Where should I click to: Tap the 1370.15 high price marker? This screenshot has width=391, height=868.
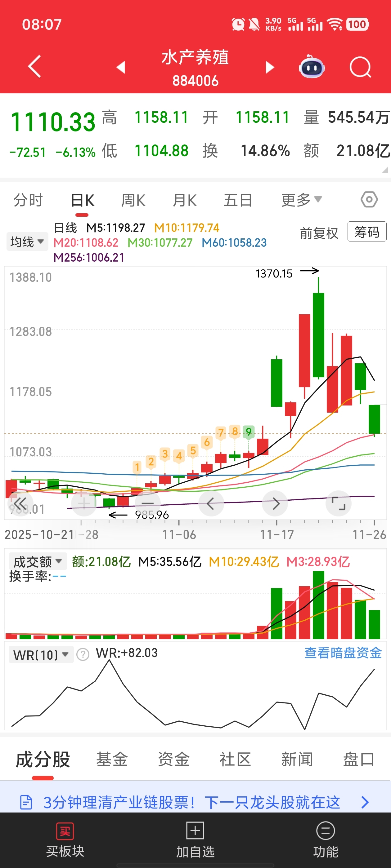274,274
